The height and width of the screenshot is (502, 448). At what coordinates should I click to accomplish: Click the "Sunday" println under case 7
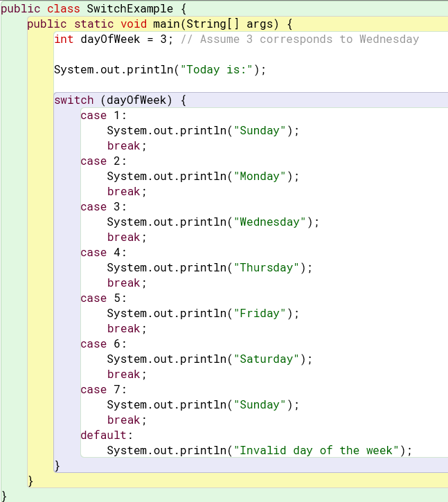203,404
